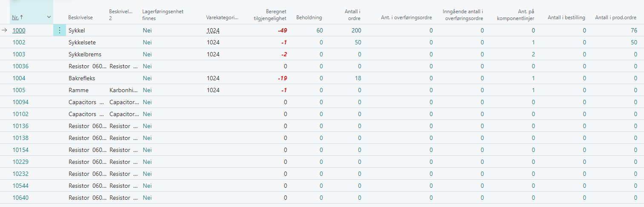This screenshot has width=644, height=207.
Task: Click the Lagerføringsenhet finnes column header
Action: tap(163, 15)
